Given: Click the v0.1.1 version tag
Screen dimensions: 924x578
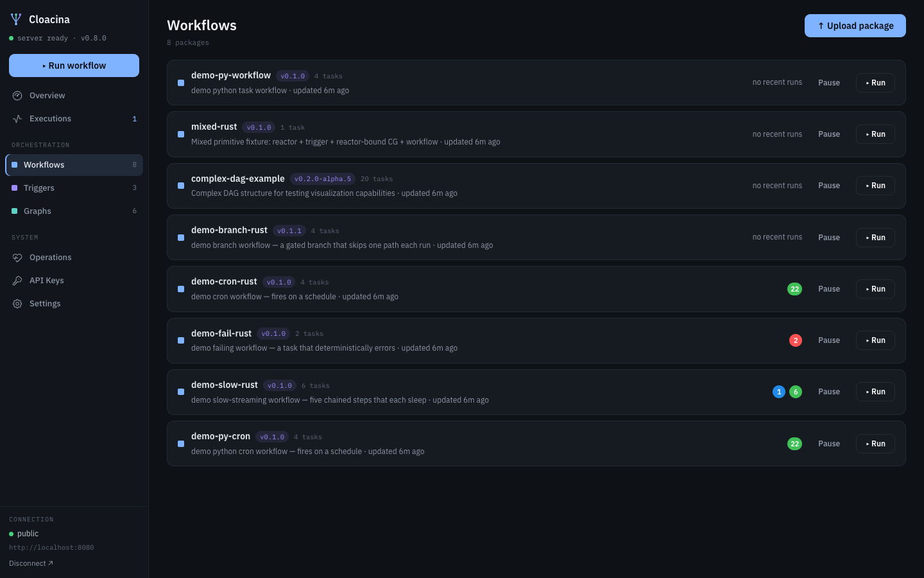Looking at the screenshot, I should tap(289, 231).
